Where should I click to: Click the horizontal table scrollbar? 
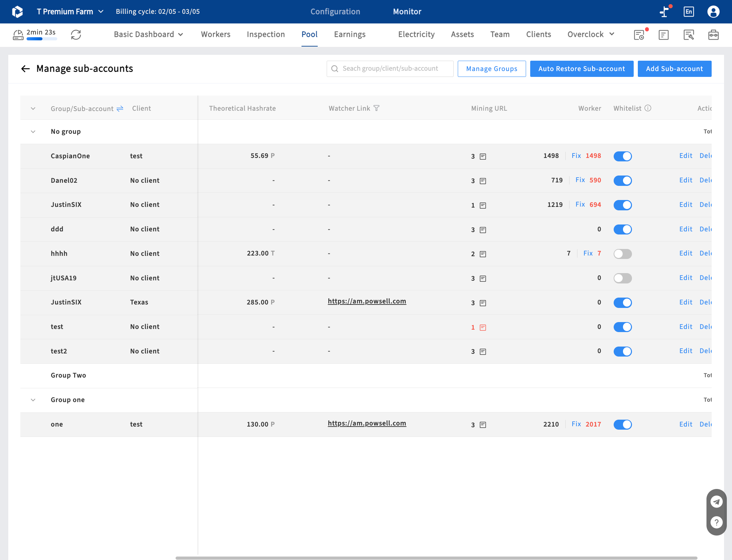click(x=436, y=558)
